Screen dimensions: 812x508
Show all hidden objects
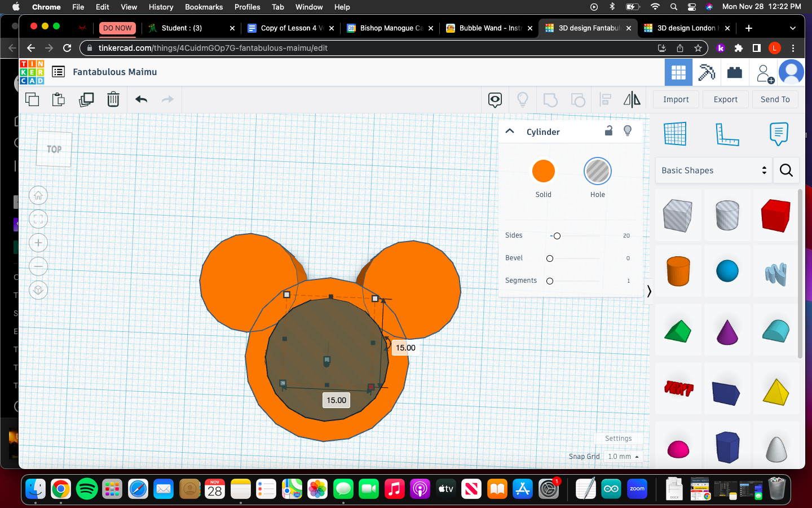[x=523, y=99]
